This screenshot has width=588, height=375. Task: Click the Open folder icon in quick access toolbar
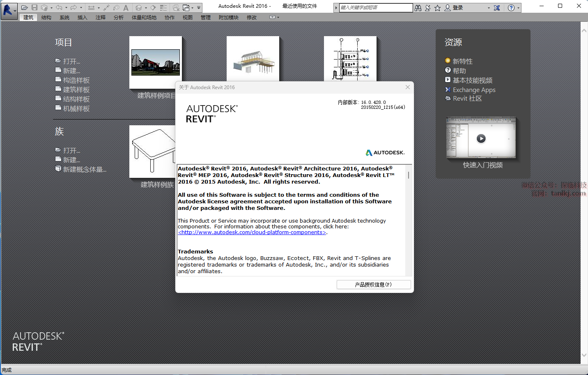[x=25, y=7]
